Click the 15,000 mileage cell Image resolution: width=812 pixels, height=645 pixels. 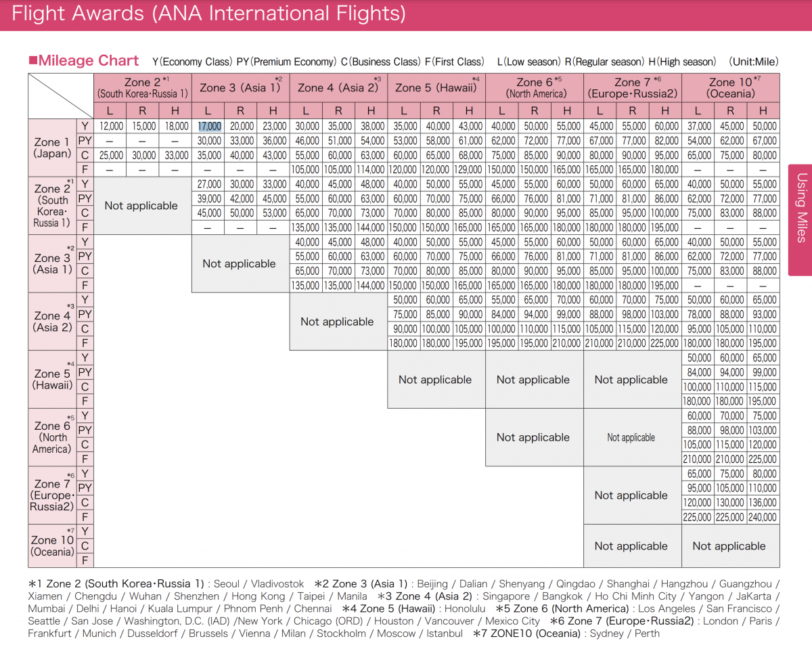coord(143,127)
